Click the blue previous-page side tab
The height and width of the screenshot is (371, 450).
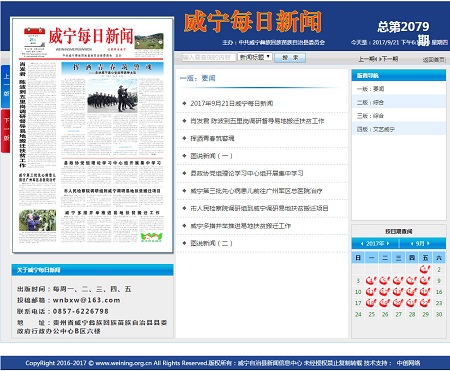pos(5,86)
